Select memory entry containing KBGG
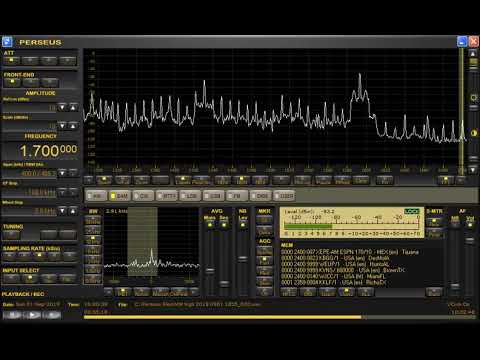The height and width of the screenshot is (360, 480). 335,258
